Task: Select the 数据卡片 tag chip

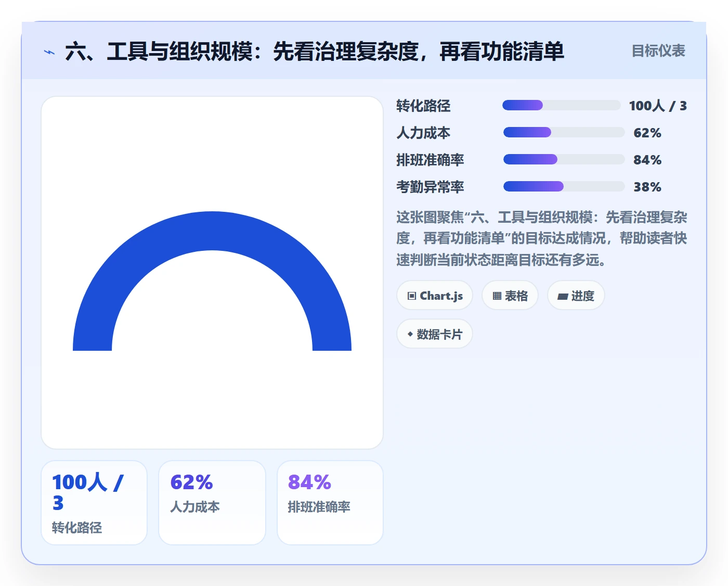Action: pos(435,334)
